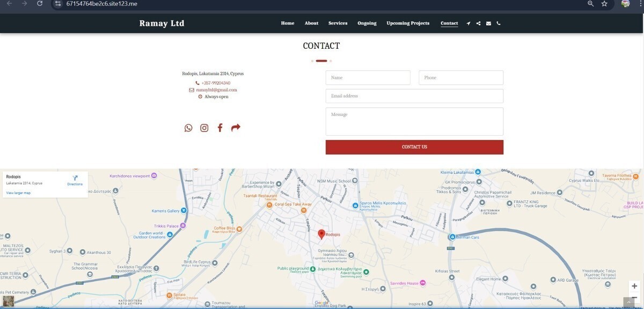Viewport: 644px width, 309px height.
Task: Reload the page with the refresh icon
Action: [x=40, y=3]
